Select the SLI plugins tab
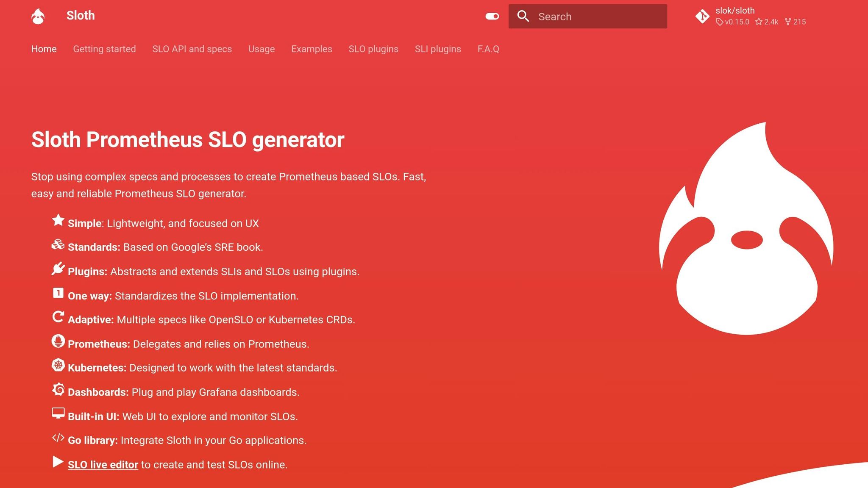Image resolution: width=868 pixels, height=488 pixels. [x=438, y=49]
